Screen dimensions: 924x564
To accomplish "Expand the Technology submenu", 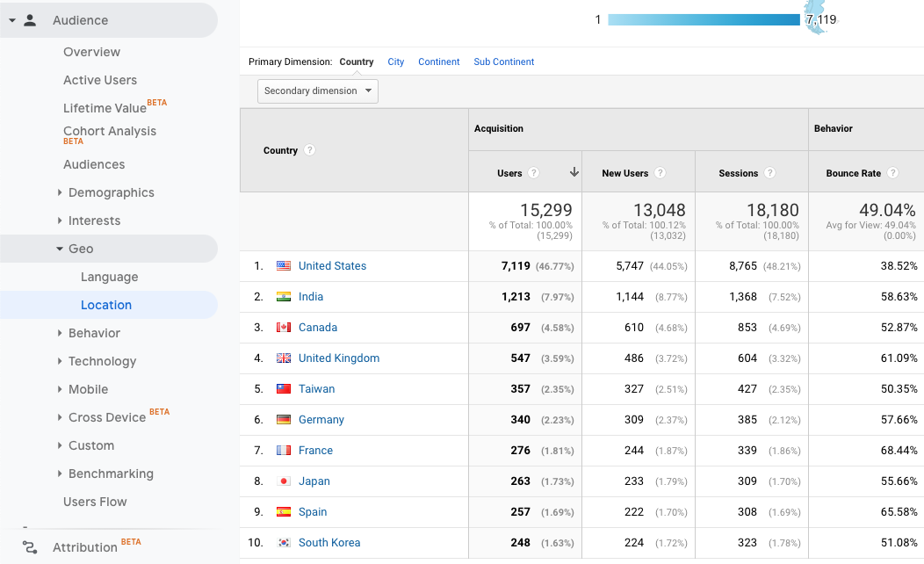I will click(60, 361).
